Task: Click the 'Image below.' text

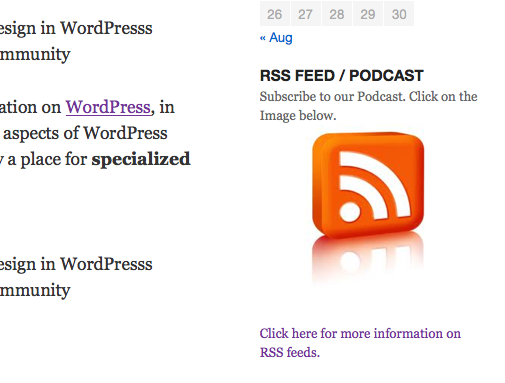Action: [298, 116]
